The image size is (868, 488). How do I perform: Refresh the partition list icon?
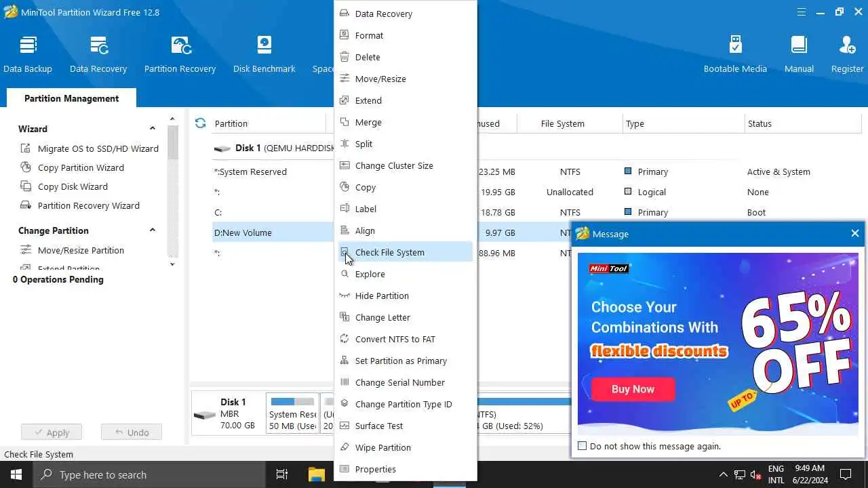[200, 123]
